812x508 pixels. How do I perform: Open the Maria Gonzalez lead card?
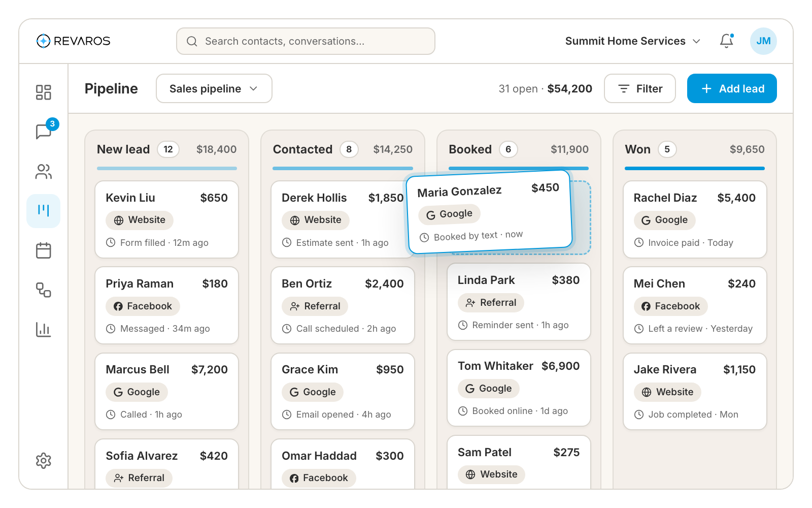490,212
